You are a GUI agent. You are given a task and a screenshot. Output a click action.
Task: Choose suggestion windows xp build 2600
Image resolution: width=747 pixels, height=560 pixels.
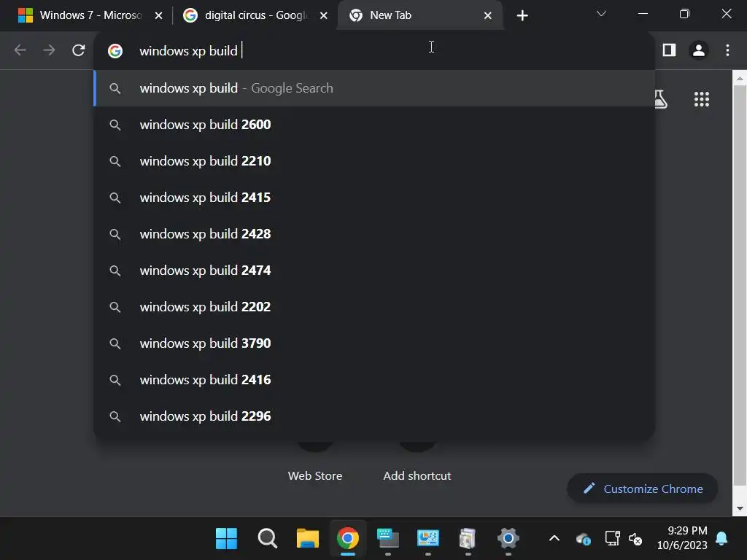(374, 125)
